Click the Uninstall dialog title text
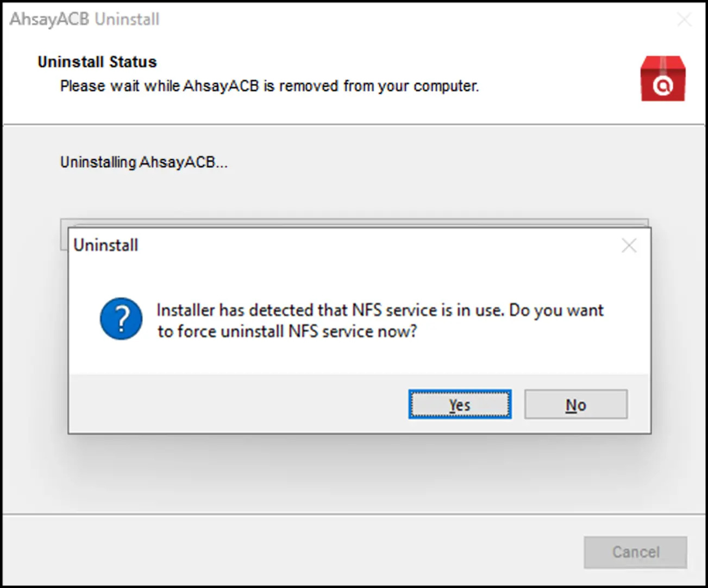708x588 pixels. coord(106,245)
